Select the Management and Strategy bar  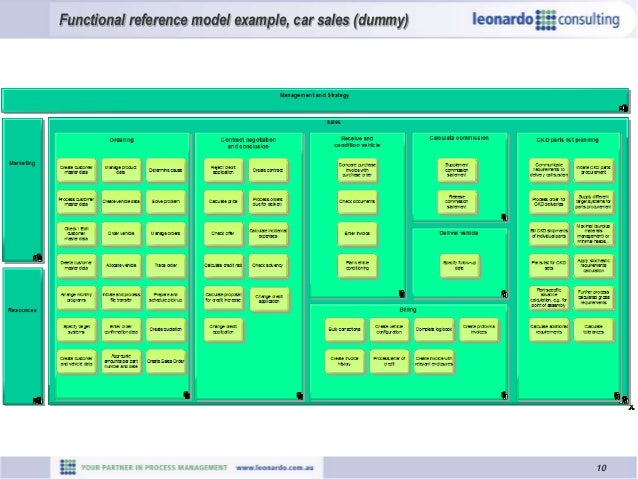click(x=315, y=100)
